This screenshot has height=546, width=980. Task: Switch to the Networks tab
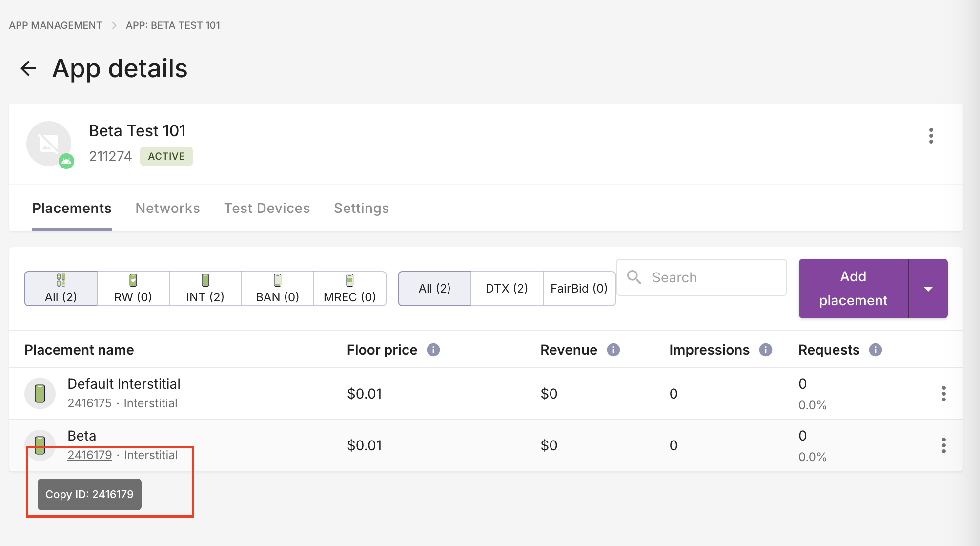[167, 209]
